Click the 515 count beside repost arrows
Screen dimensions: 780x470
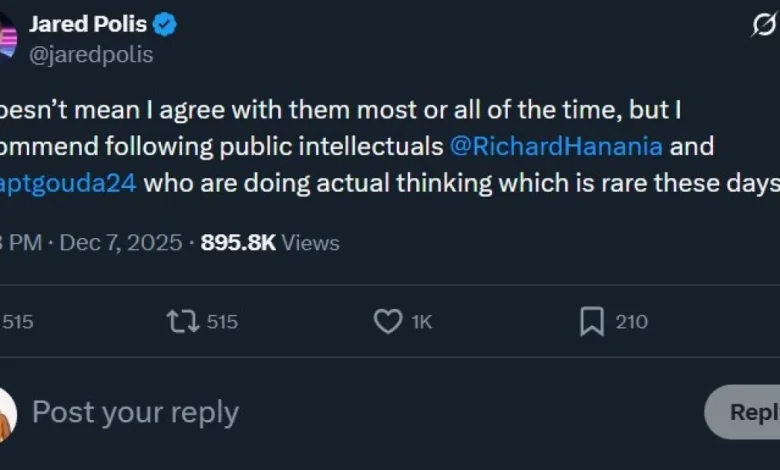(x=222, y=322)
